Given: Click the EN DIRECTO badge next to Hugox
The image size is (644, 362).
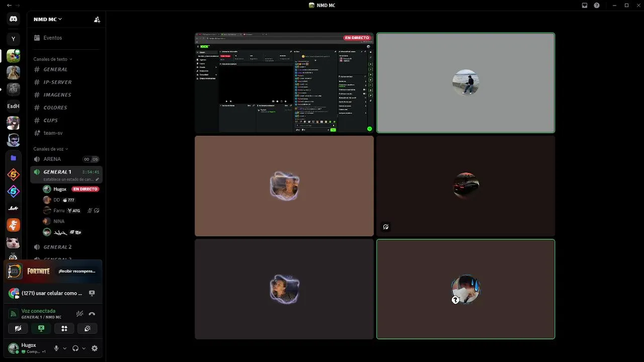Looking at the screenshot, I should tap(86, 190).
